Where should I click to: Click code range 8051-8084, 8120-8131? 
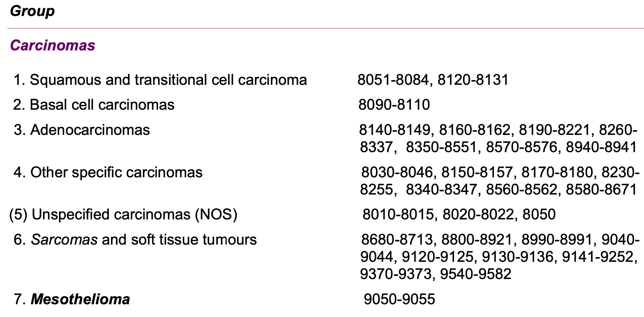[x=433, y=80]
